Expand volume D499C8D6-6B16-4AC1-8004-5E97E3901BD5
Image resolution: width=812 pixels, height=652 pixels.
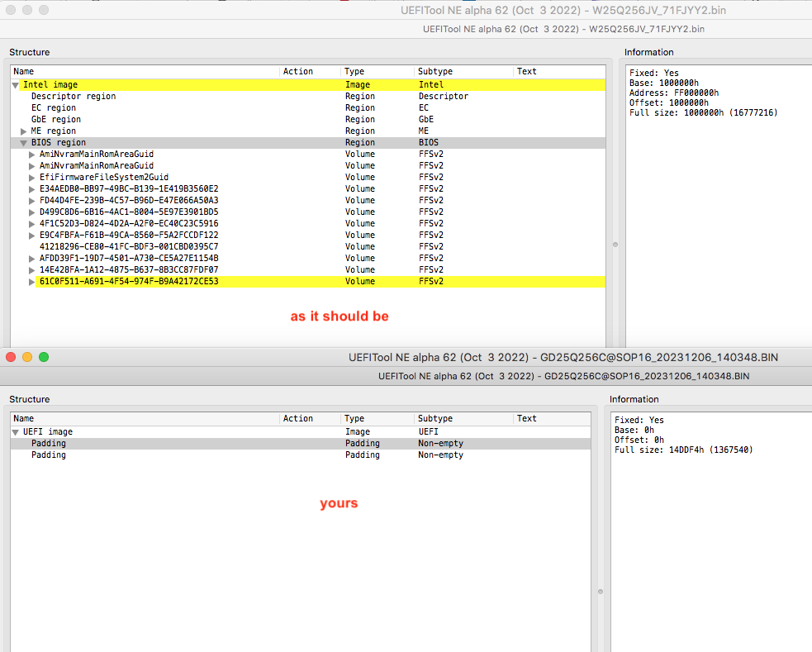31,212
